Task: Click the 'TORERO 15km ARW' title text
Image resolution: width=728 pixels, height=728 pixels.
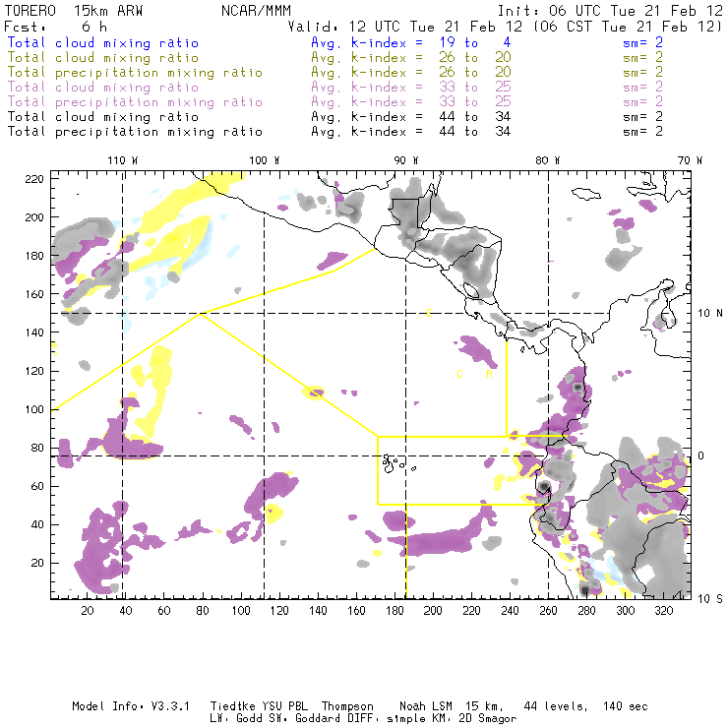Action: coord(74,11)
